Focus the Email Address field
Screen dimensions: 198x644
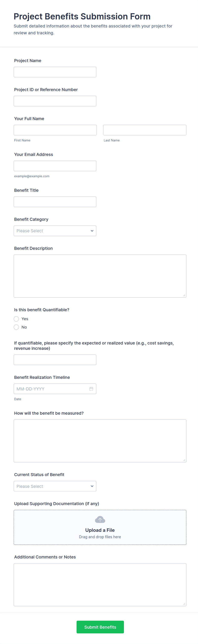coord(55,166)
